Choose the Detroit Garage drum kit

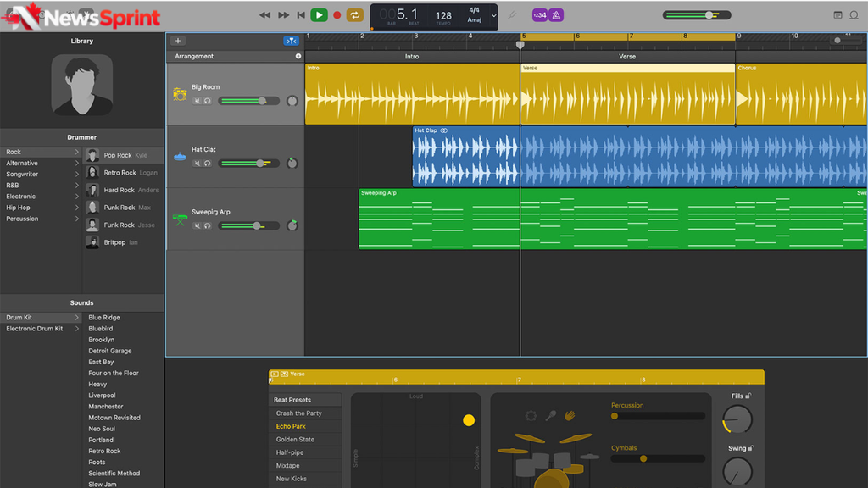110,351
